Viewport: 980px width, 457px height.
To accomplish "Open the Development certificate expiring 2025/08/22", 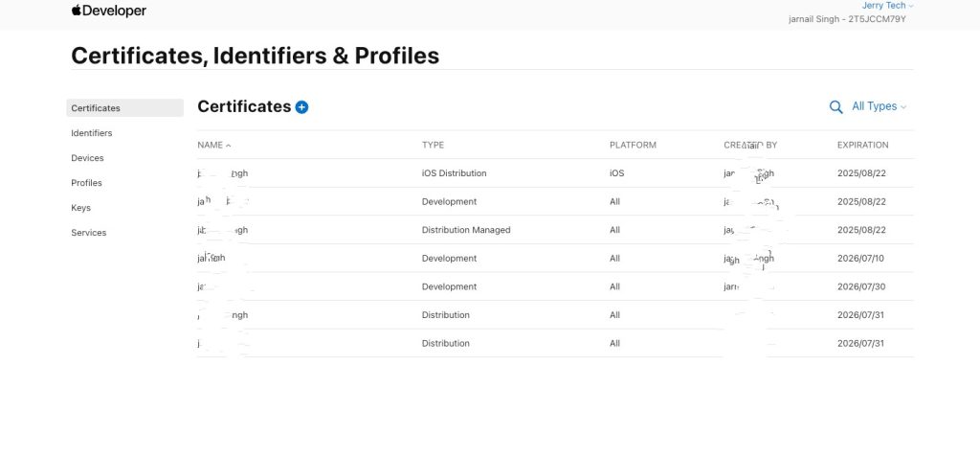I will click(x=555, y=201).
